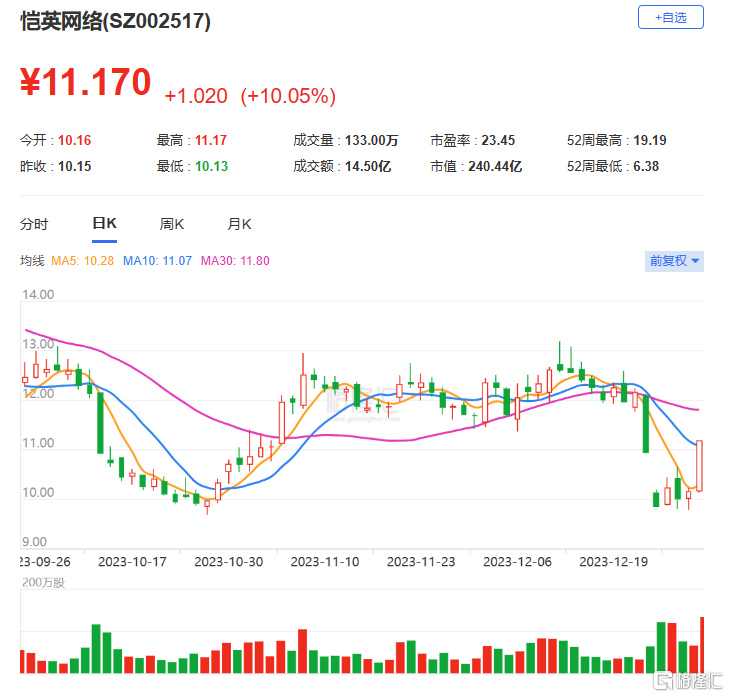Image resolution: width=729 pixels, height=697 pixels.
Task: Click the 昨收 value 10.15
Action: 74,166
